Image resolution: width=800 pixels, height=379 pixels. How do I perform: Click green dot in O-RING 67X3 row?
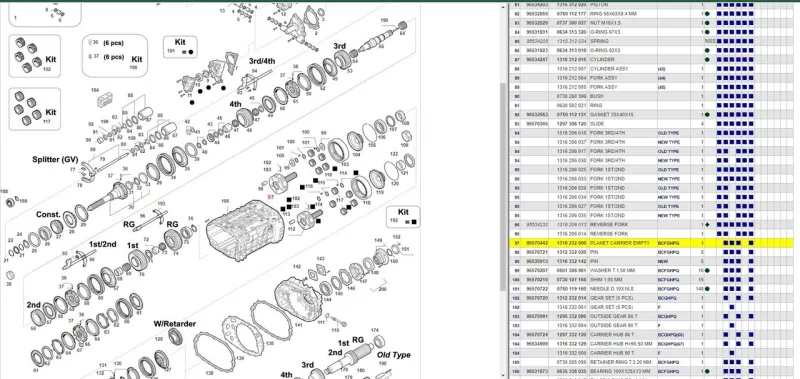(x=707, y=32)
